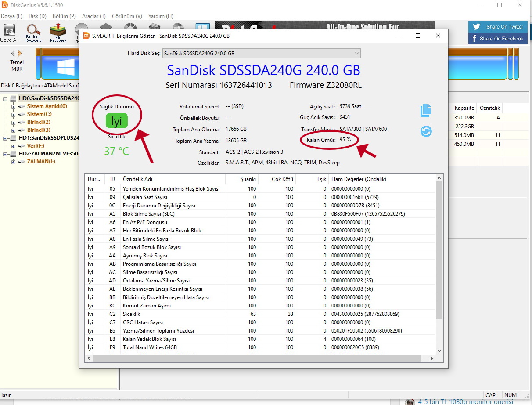Click the Share On Facebook button
Viewport: 532px width, 405px height.
click(x=498, y=39)
